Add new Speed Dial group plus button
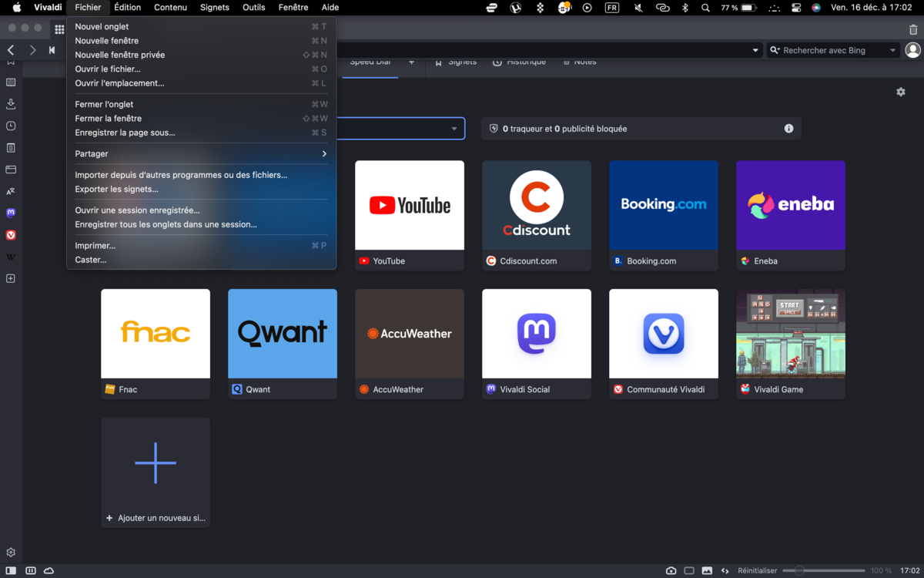The height and width of the screenshot is (578, 924). (411, 62)
